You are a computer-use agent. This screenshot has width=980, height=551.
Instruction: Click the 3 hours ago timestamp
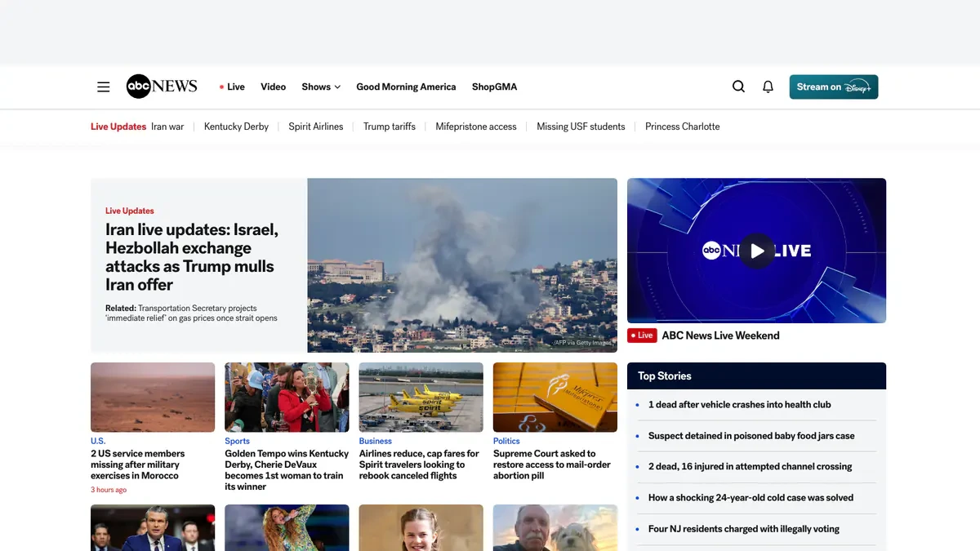pos(109,490)
